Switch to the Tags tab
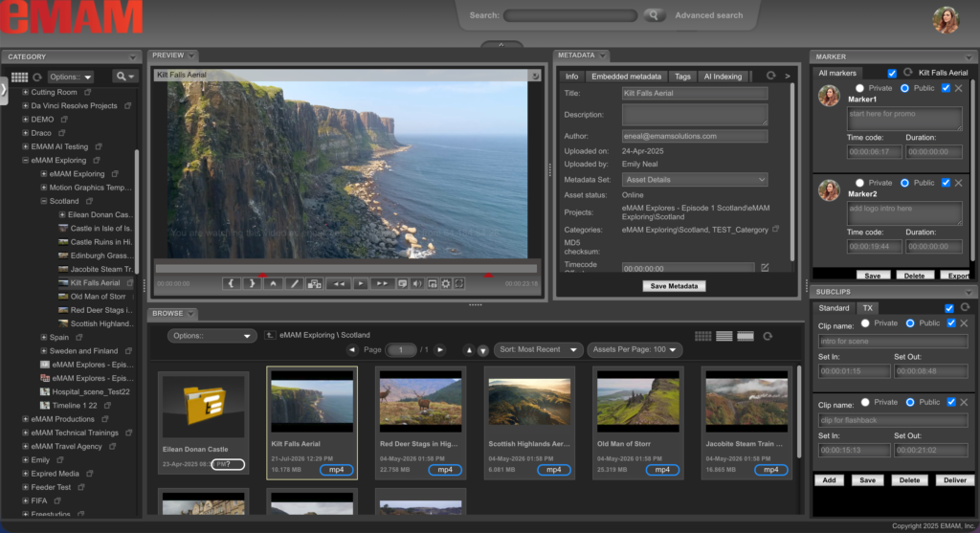This screenshot has width=980, height=533. pos(682,77)
